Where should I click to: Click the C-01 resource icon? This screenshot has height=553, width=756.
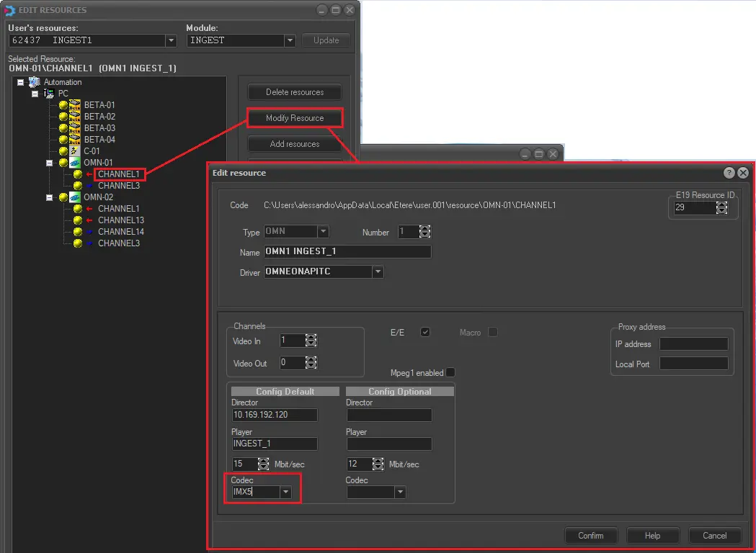point(75,151)
